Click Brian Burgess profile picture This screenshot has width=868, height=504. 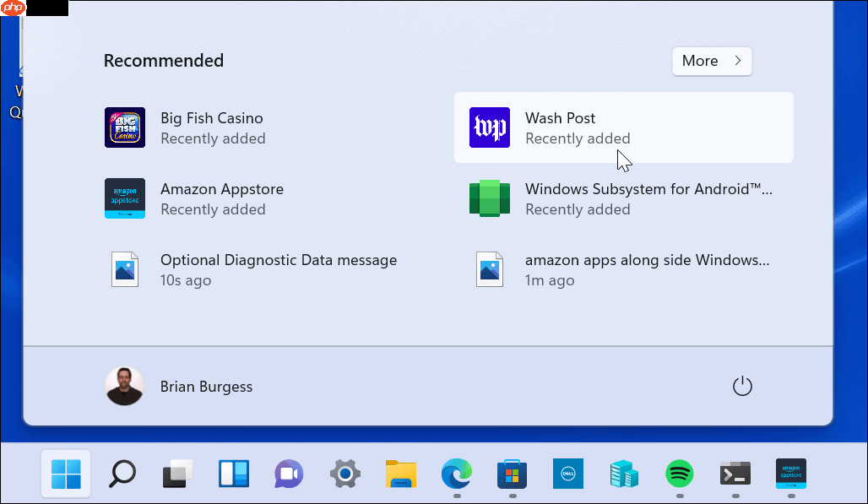125,386
